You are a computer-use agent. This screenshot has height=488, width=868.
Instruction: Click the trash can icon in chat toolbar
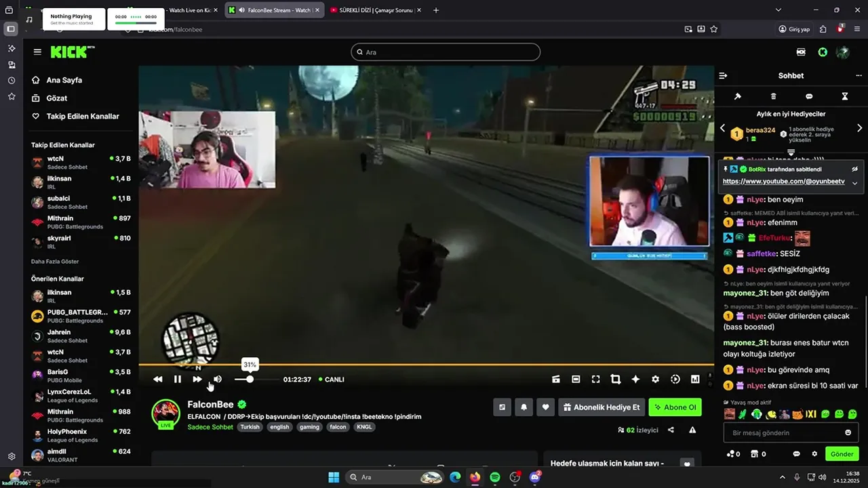coord(773,96)
